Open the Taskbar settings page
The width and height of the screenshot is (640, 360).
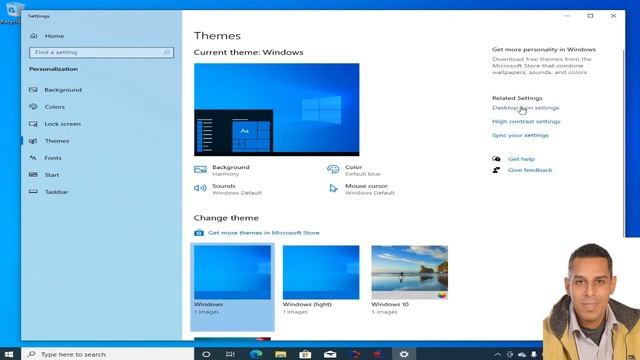tap(56, 192)
